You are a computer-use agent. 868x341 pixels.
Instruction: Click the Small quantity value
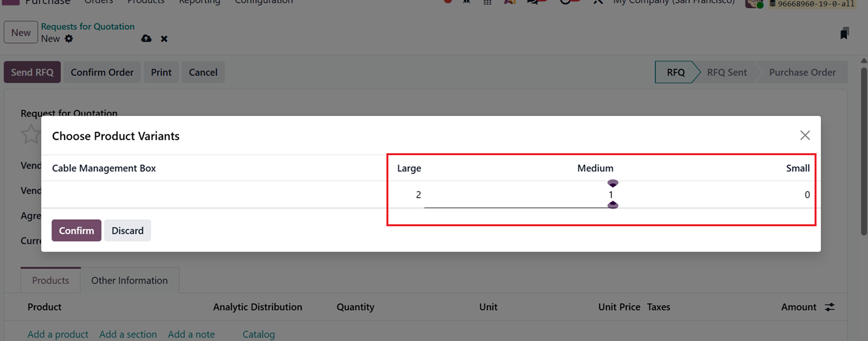[x=807, y=195]
